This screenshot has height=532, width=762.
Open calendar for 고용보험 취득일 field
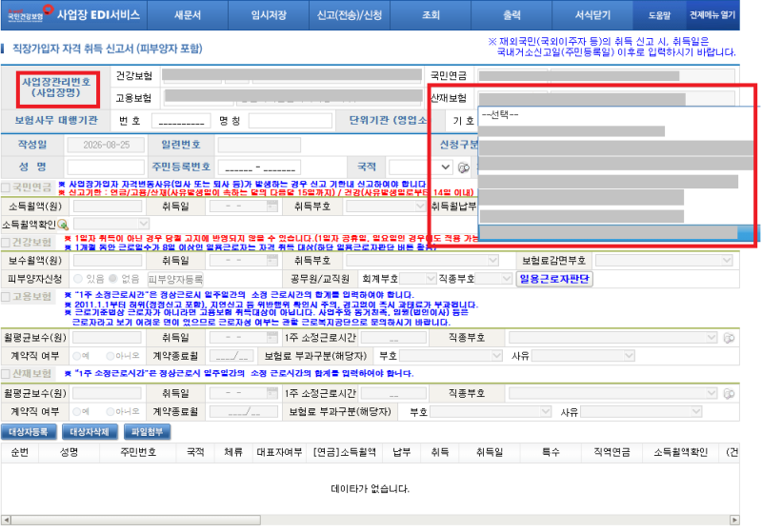pos(272,337)
